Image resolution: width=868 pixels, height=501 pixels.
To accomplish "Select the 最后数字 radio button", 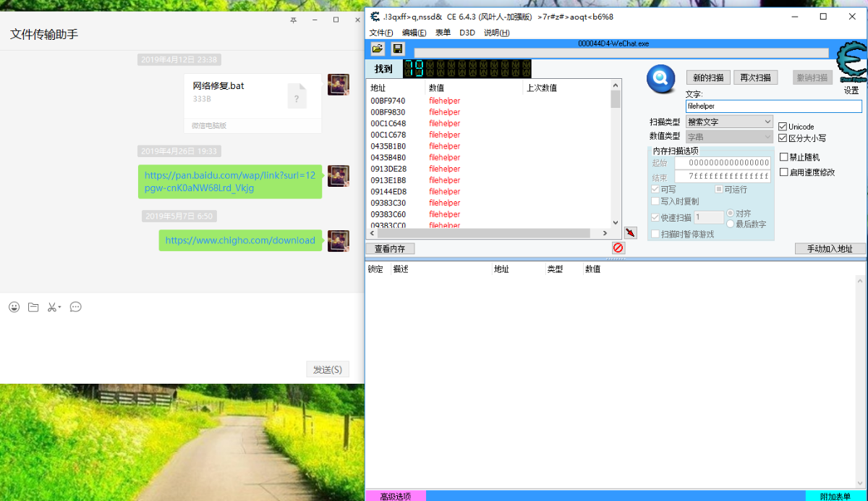I will pyautogui.click(x=730, y=224).
